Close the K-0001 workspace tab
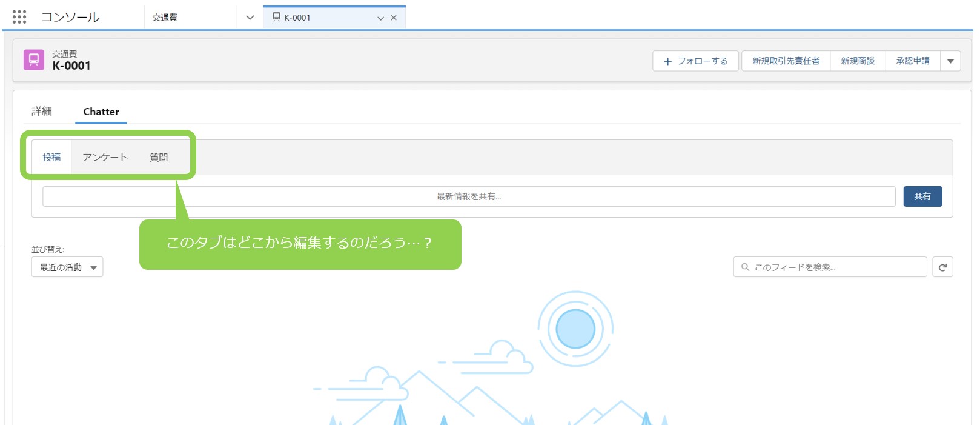 [394, 18]
